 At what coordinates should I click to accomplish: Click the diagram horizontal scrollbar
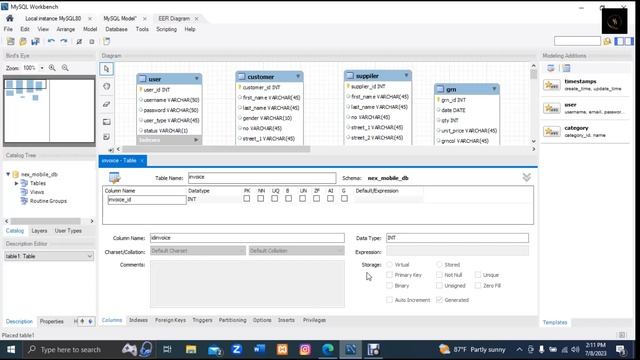[x=216, y=149]
